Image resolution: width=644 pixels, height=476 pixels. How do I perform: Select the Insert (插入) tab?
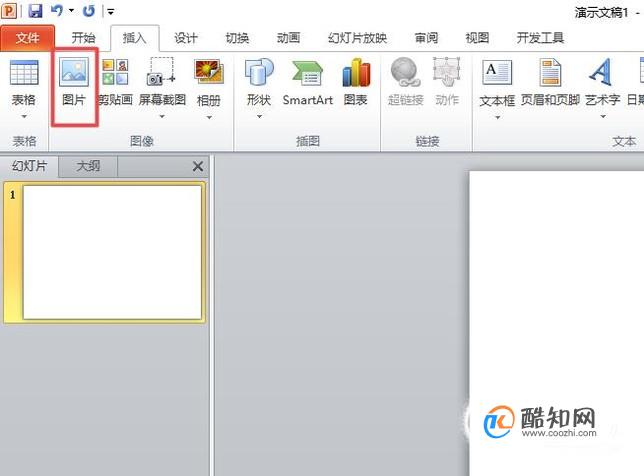tap(135, 38)
